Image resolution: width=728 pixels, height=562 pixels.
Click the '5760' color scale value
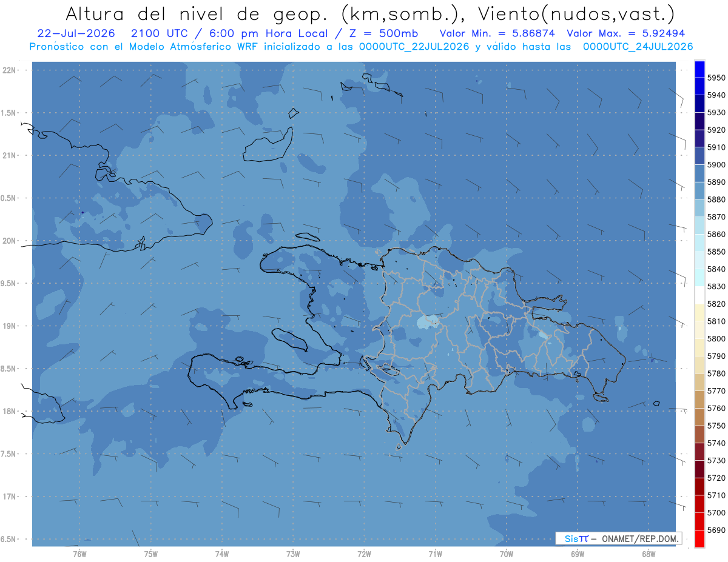point(716,409)
